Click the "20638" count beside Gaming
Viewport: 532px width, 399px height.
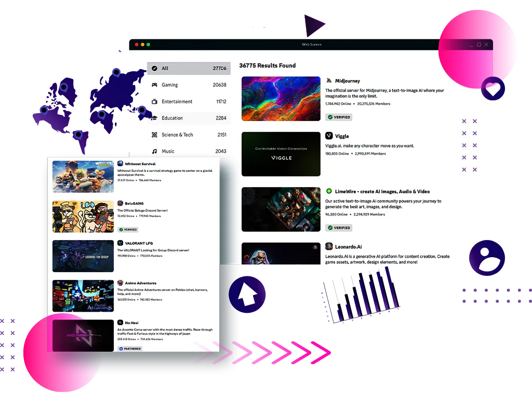[x=220, y=85]
